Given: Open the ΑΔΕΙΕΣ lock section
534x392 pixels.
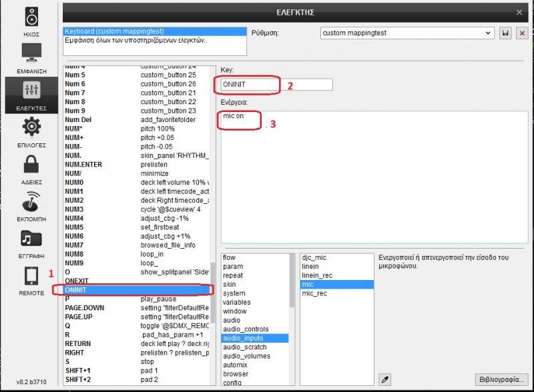Looking at the screenshot, I should 31,167.
